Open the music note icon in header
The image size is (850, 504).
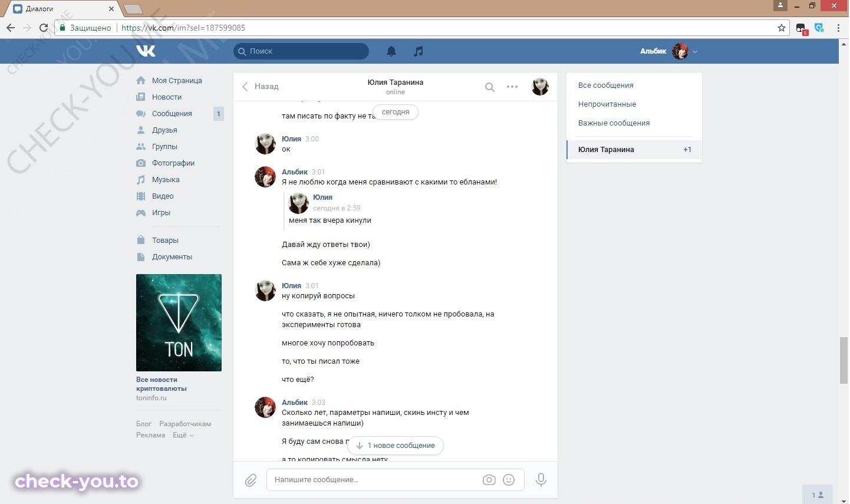(419, 51)
